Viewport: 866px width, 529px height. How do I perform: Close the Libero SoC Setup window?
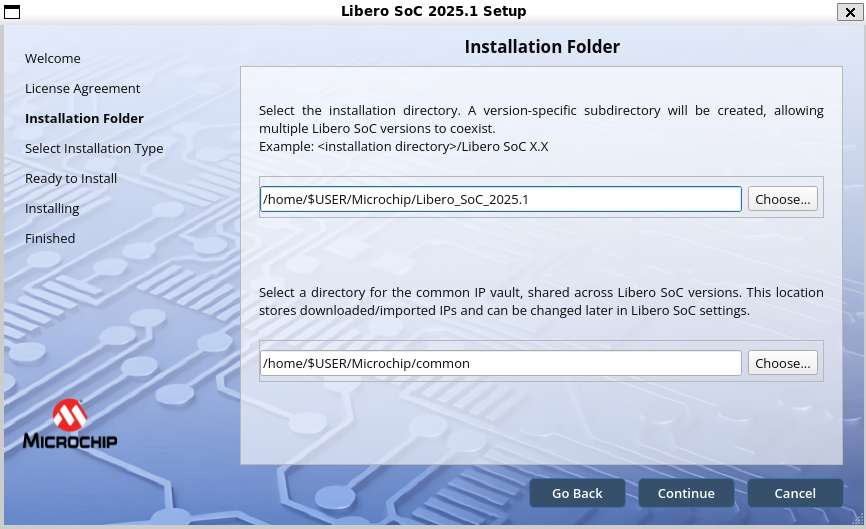[x=850, y=12]
